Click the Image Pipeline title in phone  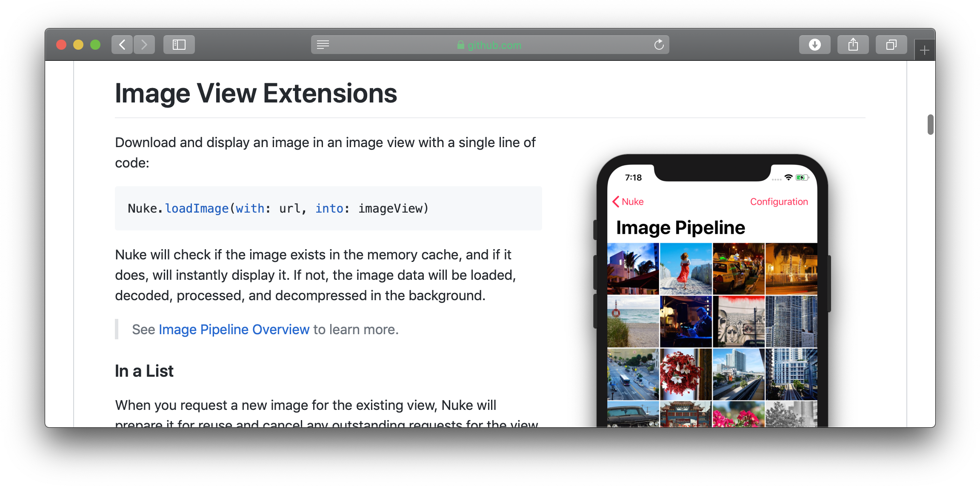[x=680, y=228]
